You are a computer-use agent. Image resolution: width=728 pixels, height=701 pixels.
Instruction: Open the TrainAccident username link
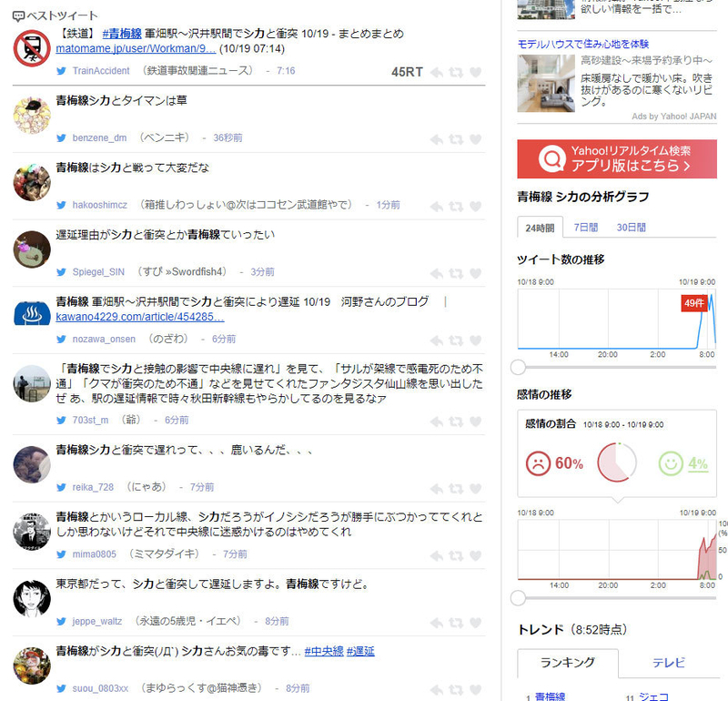tap(101, 71)
